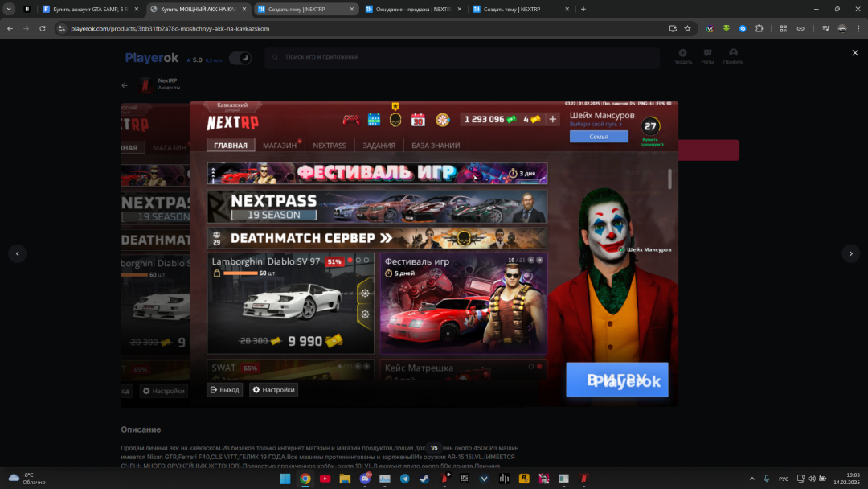Open the Extensions puzzle icon in Chrome
The width and height of the screenshot is (868, 489).
click(x=759, y=28)
